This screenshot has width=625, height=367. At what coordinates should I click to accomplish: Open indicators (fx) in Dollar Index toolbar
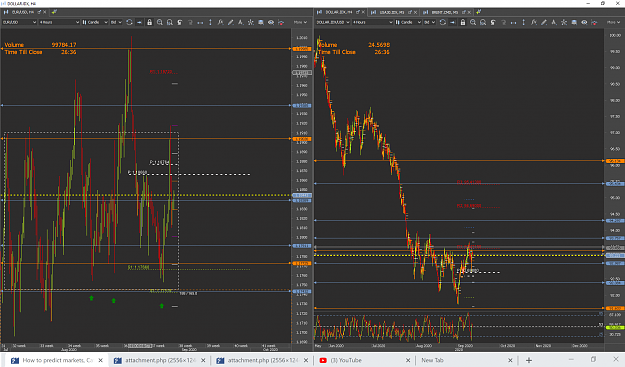(534, 22)
